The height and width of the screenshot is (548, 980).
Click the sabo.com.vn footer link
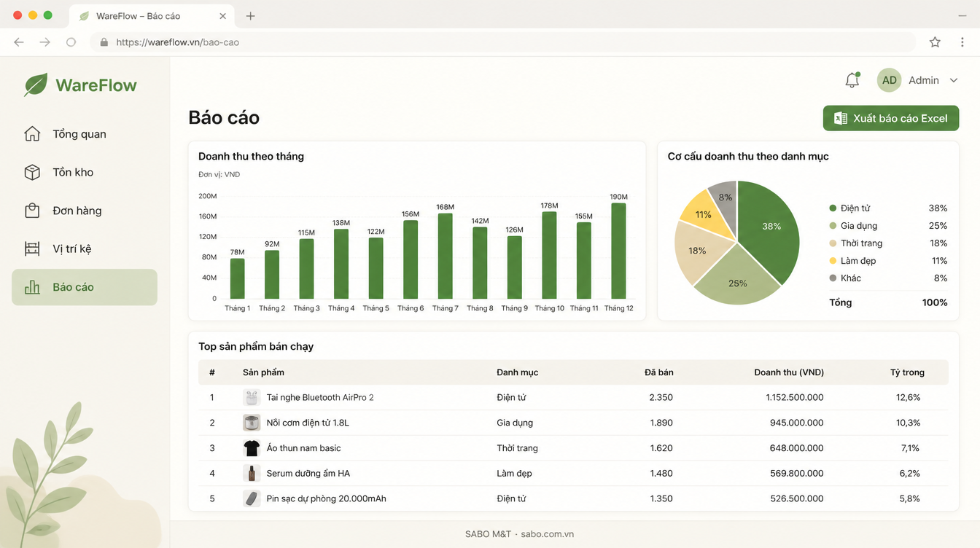(x=547, y=534)
